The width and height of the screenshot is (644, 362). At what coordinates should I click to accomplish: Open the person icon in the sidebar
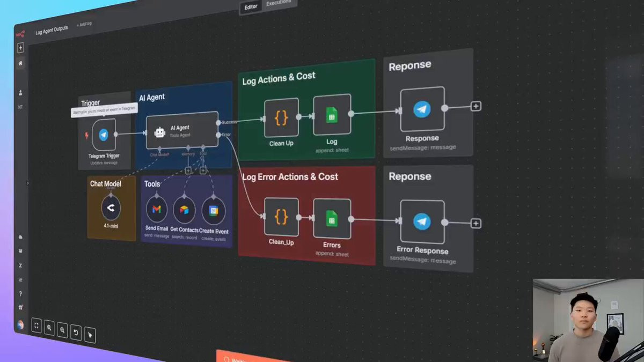click(21, 93)
